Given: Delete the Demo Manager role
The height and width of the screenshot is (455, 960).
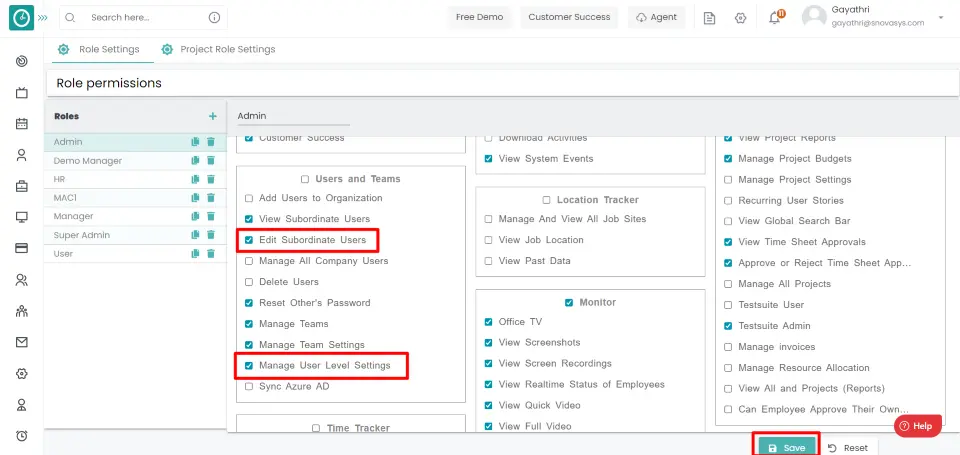Looking at the screenshot, I should 211,161.
